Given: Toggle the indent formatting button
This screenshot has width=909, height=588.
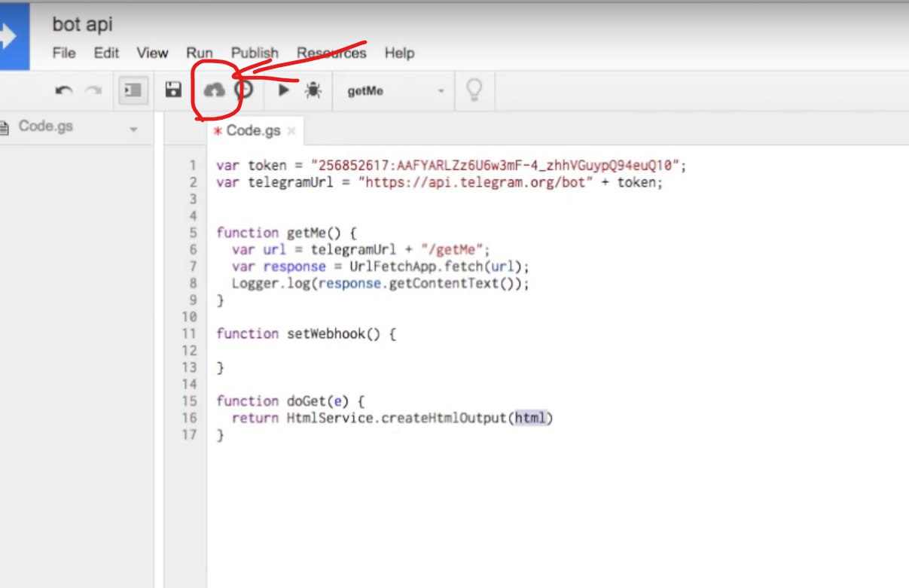Looking at the screenshot, I should click(133, 90).
